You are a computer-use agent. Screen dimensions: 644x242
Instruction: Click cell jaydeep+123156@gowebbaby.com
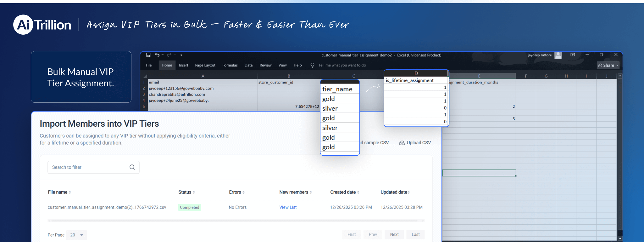pyautogui.click(x=203, y=88)
